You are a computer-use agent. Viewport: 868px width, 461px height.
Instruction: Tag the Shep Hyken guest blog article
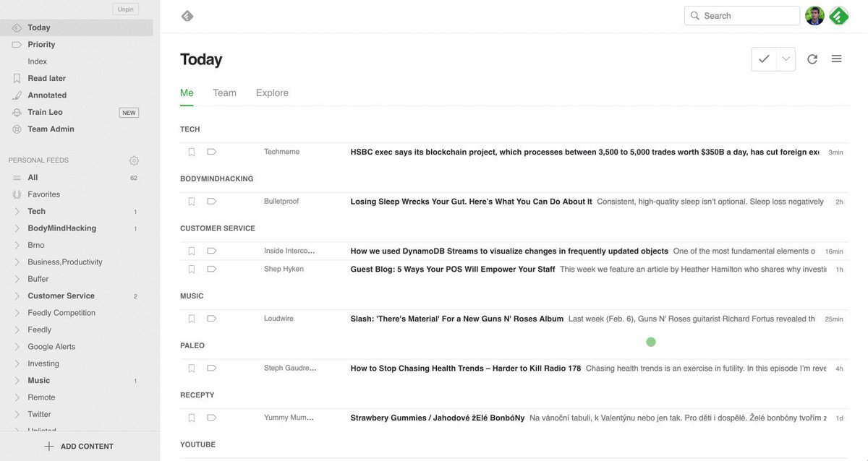(x=212, y=269)
